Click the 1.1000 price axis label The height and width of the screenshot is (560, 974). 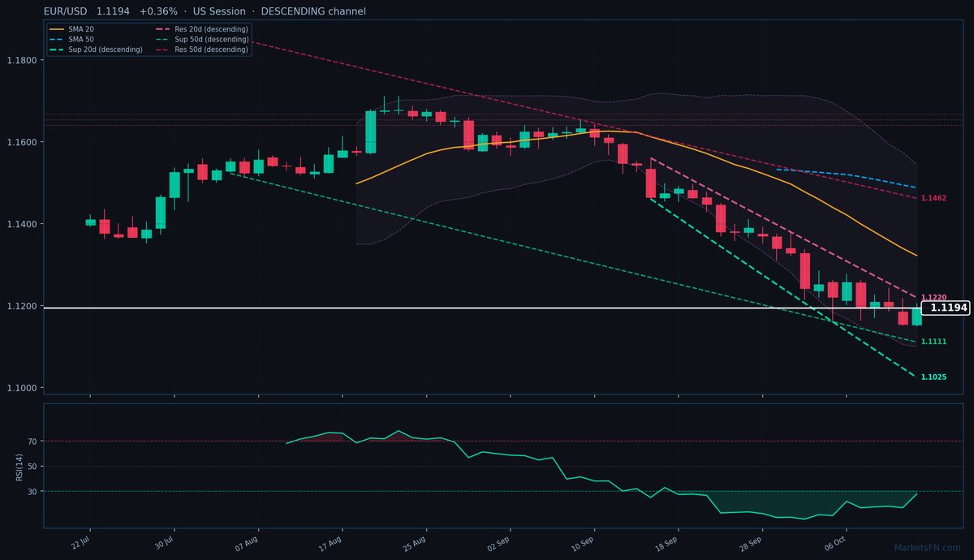click(x=21, y=389)
